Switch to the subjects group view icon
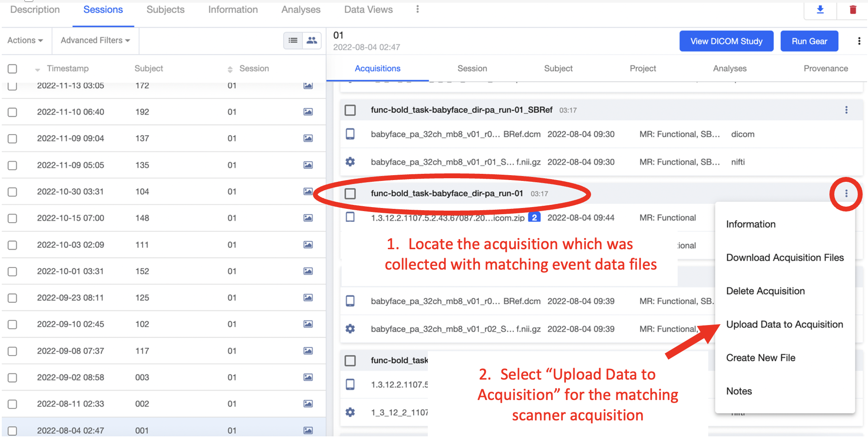 [x=312, y=40]
